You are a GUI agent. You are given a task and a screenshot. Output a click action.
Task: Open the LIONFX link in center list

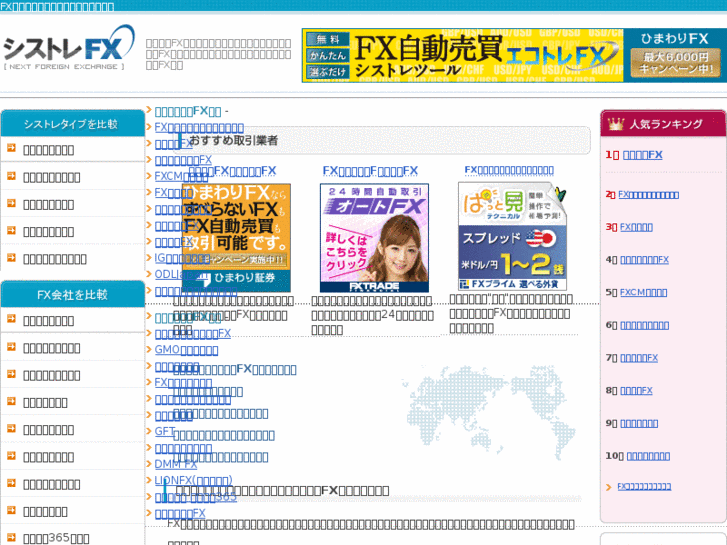pyautogui.click(x=193, y=480)
